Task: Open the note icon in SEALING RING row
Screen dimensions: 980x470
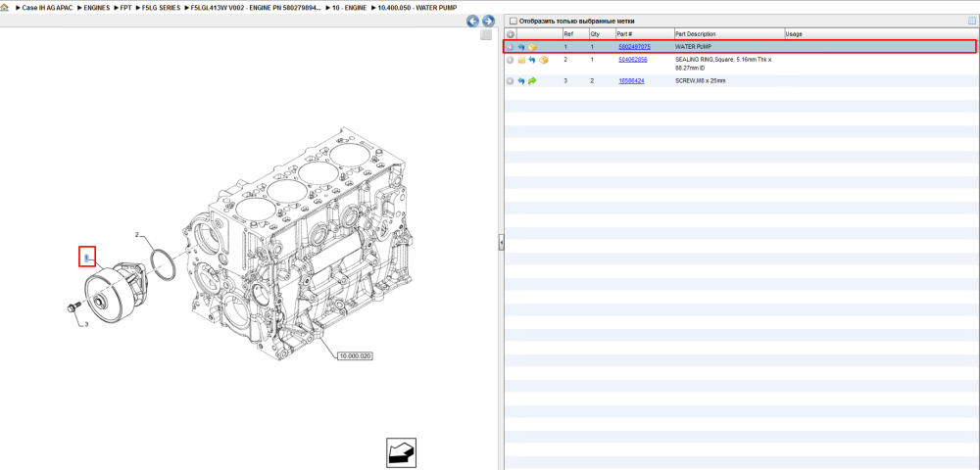Action: click(521, 60)
